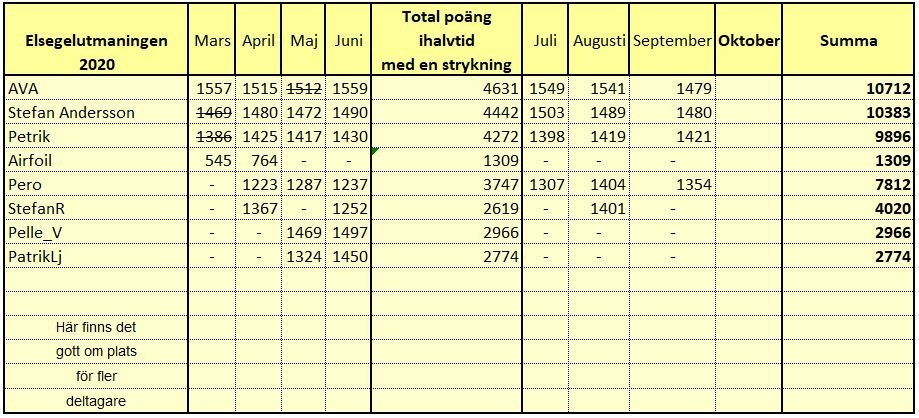Screen dimensions: 919x418
Task: Select AVA's struck-through Maj score 1512
Action: [x=305, y=89]
